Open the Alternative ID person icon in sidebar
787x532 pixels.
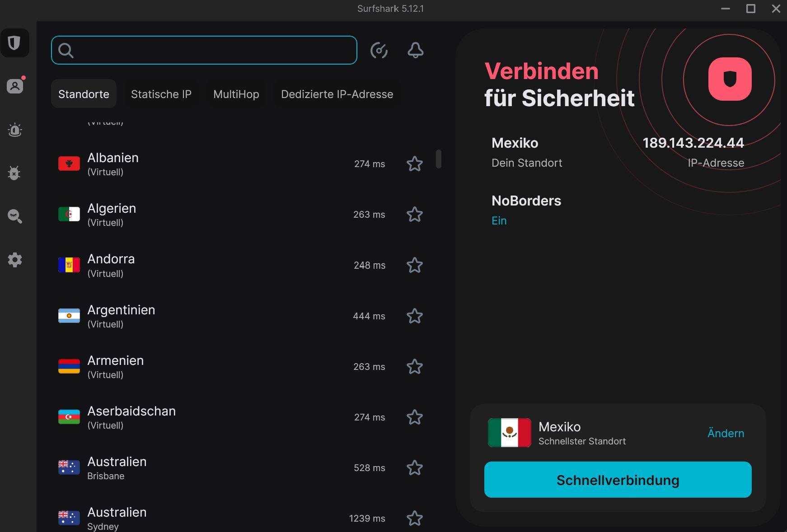(15, 86)
